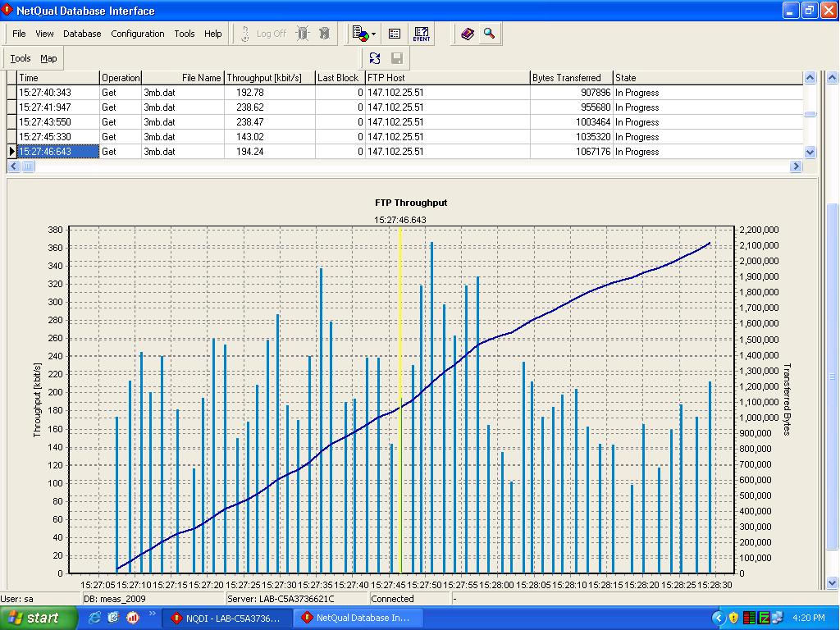
Task: Click the greyed save floppy disk icon
Action: click(x=397, y=58)
